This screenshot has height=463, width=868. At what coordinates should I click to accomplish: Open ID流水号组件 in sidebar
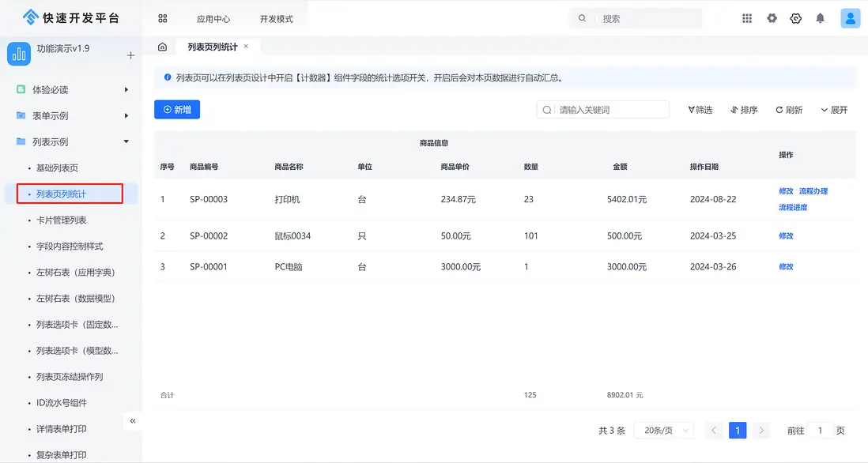point(61,403)
